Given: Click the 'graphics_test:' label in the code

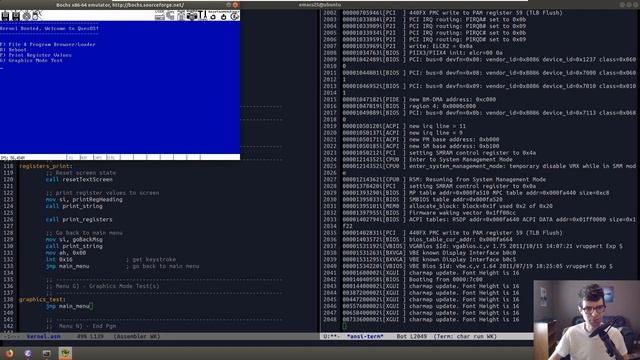Looking at the screenshot, I should click(42, 300).
